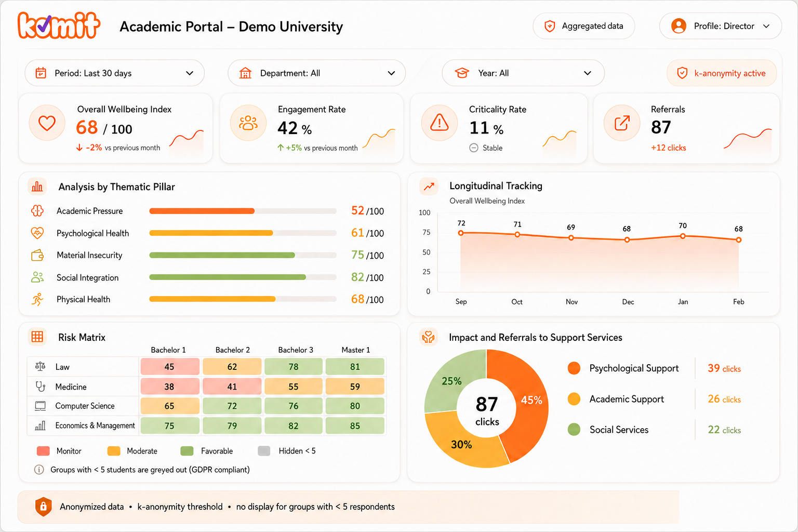Click the Sep data point on the wellbeing chart

pos(461,233)
